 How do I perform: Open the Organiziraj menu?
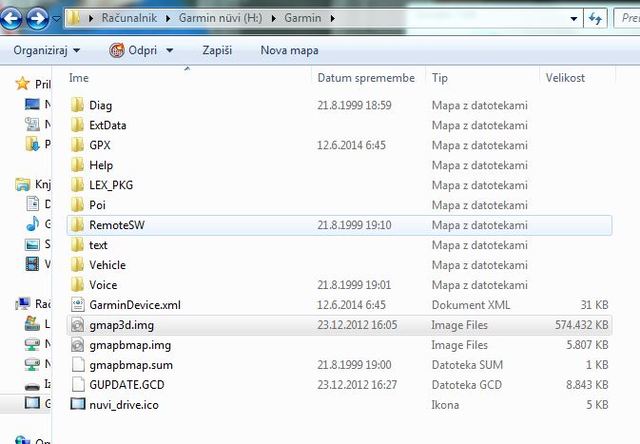tap(47, 51)
